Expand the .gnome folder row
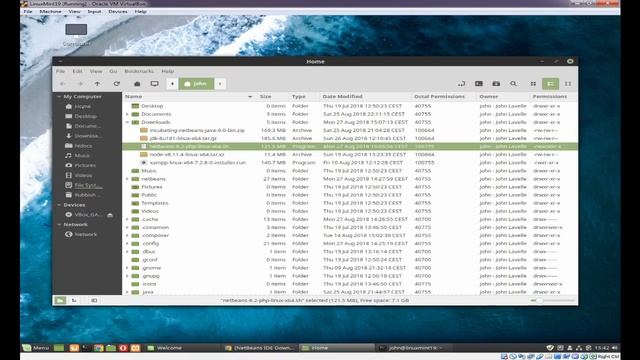The image size is (640, 360). click(127, 268)
